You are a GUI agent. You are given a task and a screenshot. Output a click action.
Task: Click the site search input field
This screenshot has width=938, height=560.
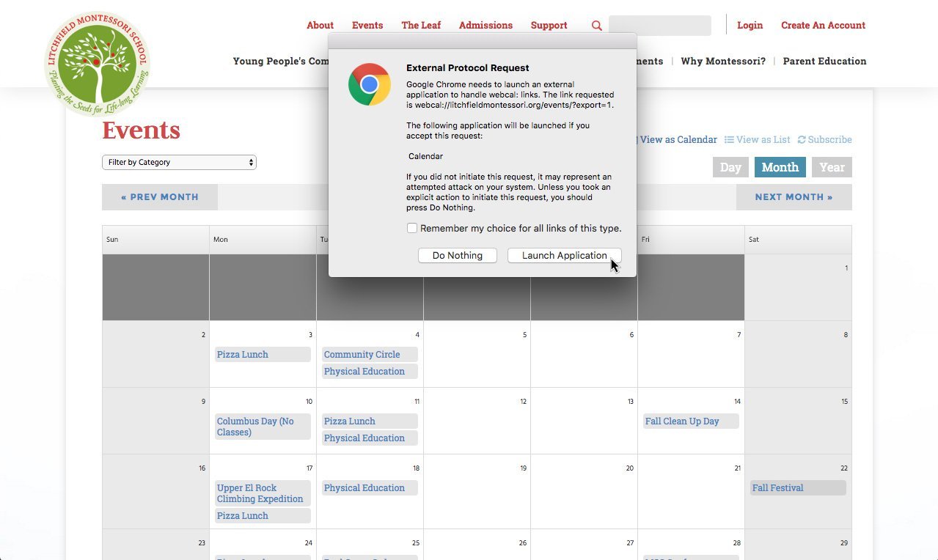click(x=660, y=26)
